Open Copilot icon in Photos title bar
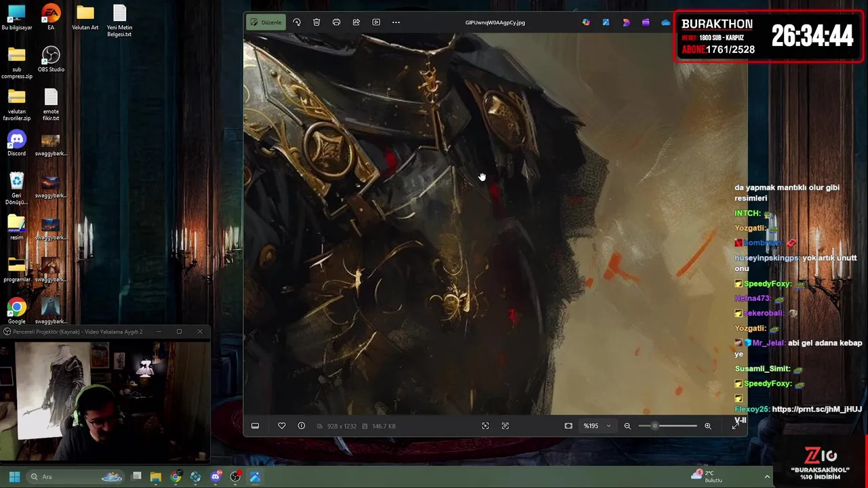 click(586, 22)
